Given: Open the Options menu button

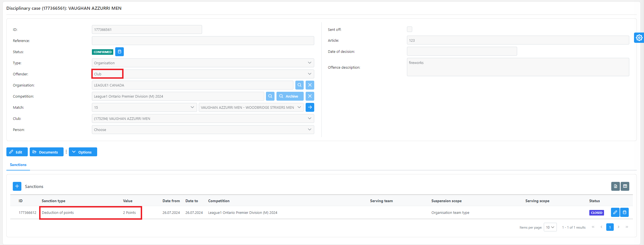Looking at the screenshot, I should pyautogui.click(x=83, y=152).
